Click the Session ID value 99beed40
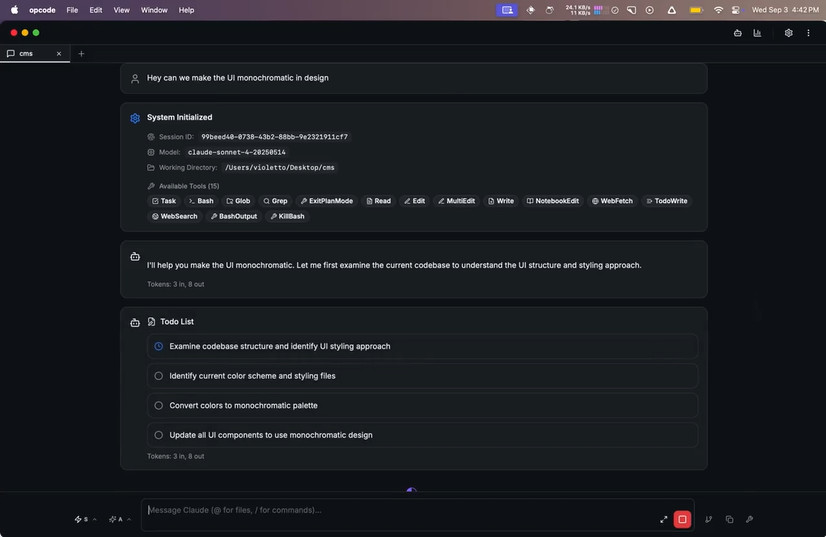 [274, 136]
